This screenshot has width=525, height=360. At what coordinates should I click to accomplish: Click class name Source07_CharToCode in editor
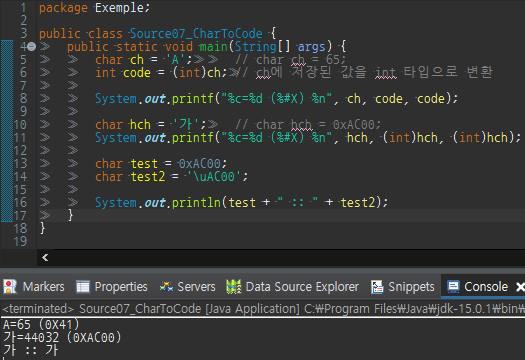tap(196, 33)
